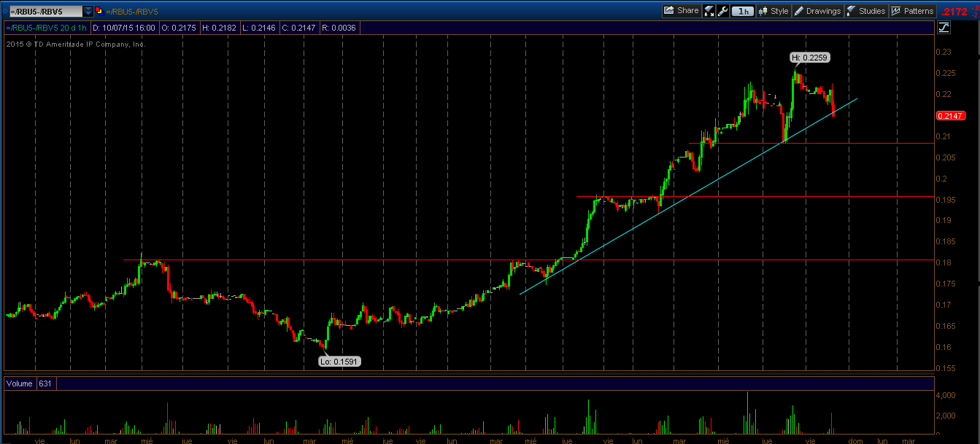Click the red 0.2147 last price tag
The height and width of the screenshot is (444, 980).
pyautogui.click(x=951, y=116)
